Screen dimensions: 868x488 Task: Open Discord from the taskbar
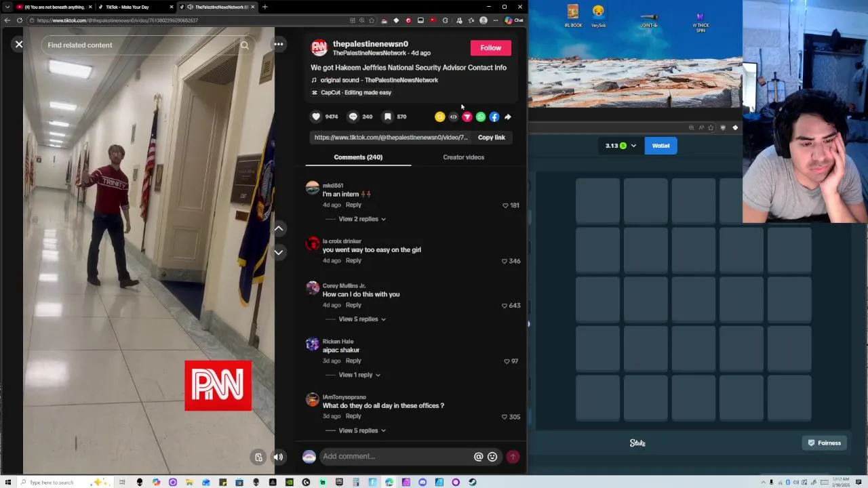[422, 483]
